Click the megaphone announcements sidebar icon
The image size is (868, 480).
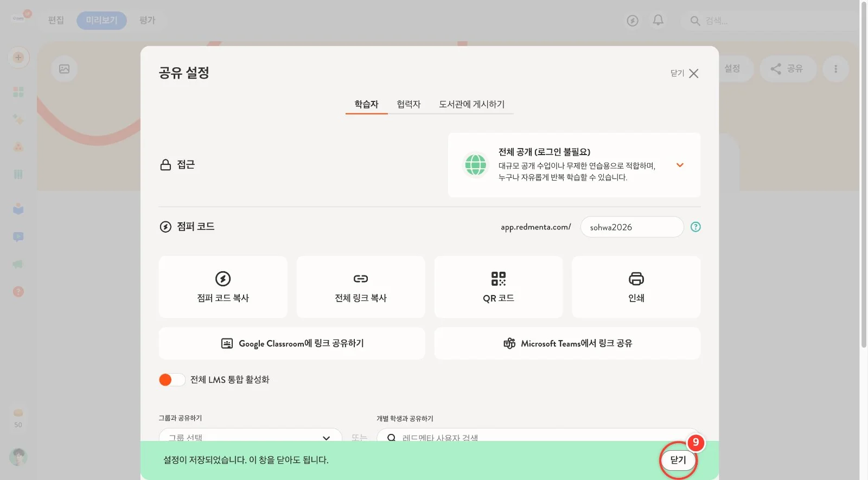[x=18, y=264]
